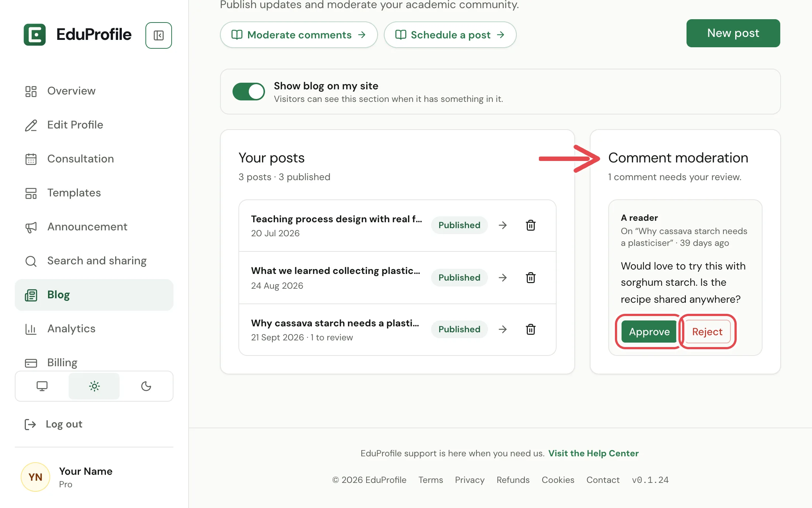Open Overview in the sidebar
This screenshot has width=812, height=508.
(94, 91)
